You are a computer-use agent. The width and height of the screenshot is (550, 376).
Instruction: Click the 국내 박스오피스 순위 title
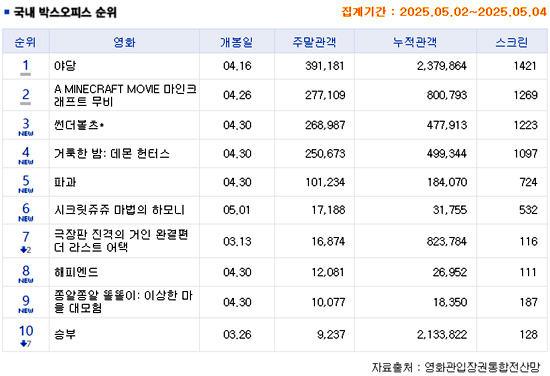pyautogui.click(x=65, y=12)
